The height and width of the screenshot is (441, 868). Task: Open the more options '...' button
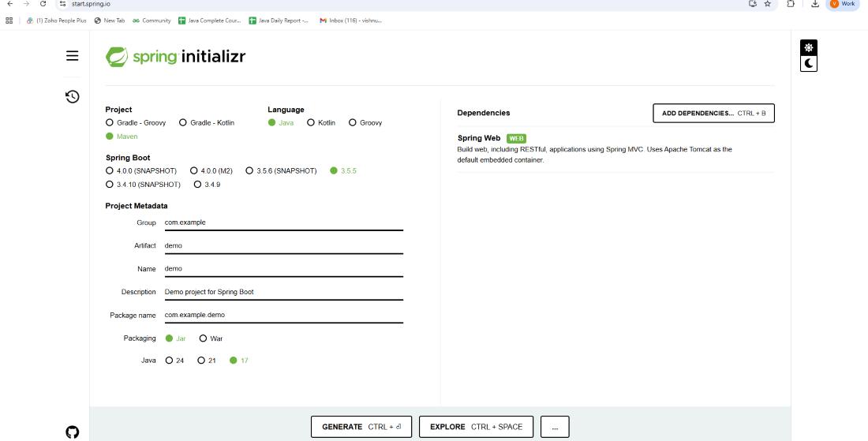[x=555, y=427]
